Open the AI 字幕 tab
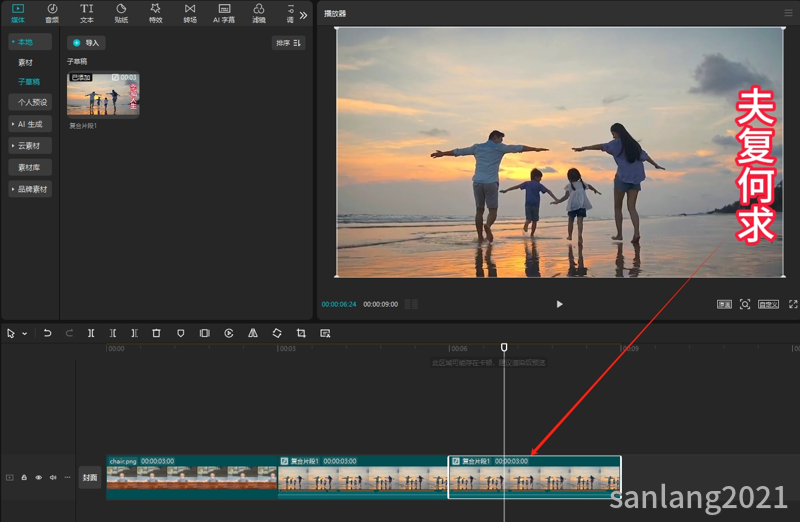The image size is (800, 522). [224, 13]
